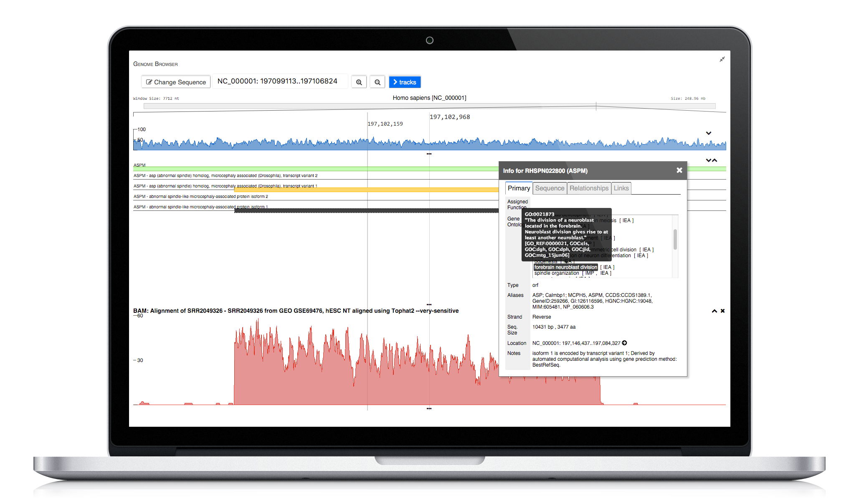Image resolution: width=859 pixels, height=504 pixels.
Task: Open the tracks panel
Action: point(405,82)
